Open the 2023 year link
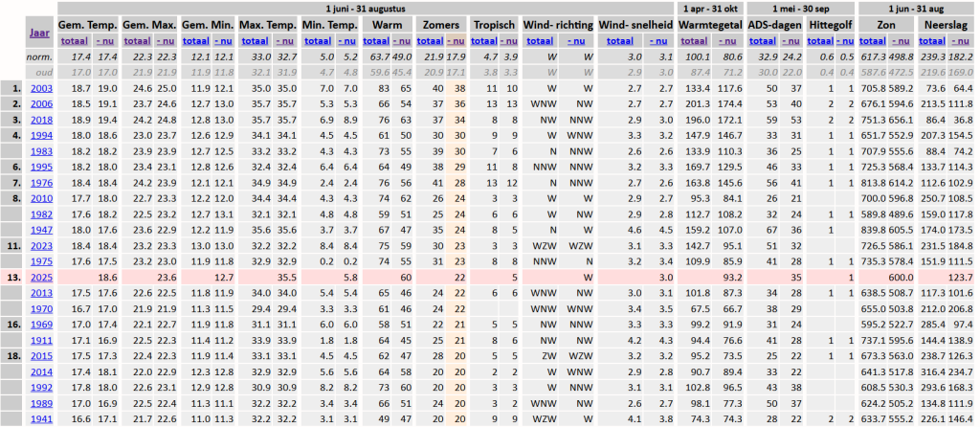This screenshot has height=427, width=980. click(x=42, y=246)
